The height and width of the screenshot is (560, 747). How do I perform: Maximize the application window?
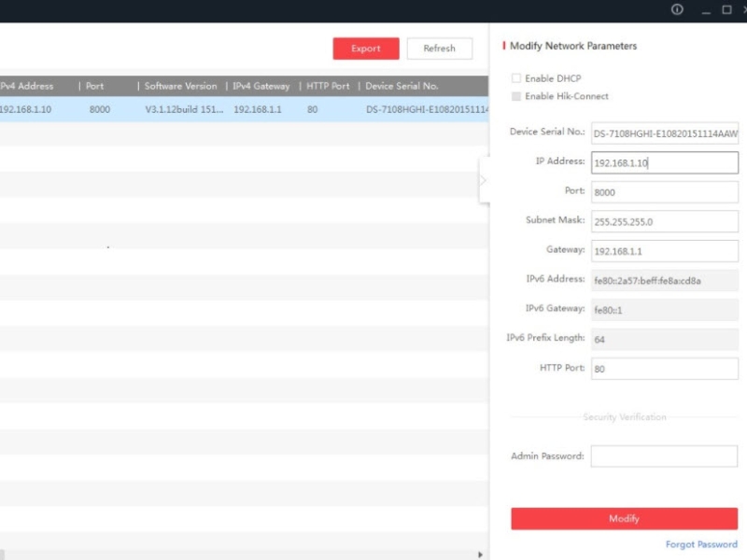click(x=726, y=10)
